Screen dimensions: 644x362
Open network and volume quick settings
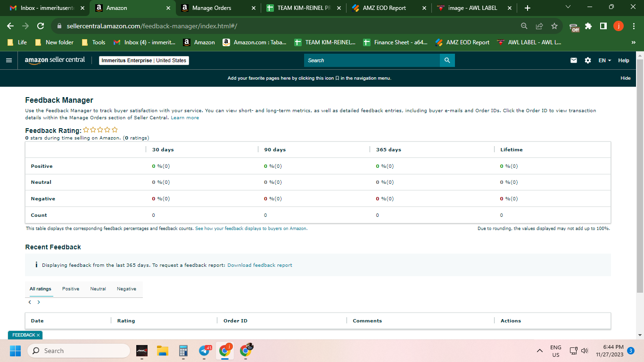579,351
